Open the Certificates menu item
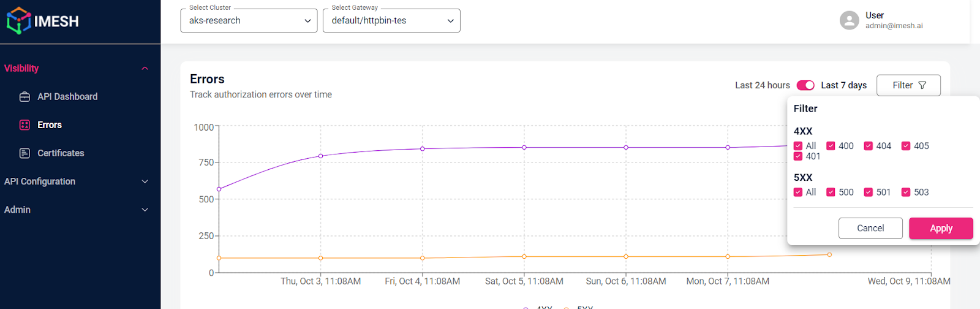 (61, 153)
